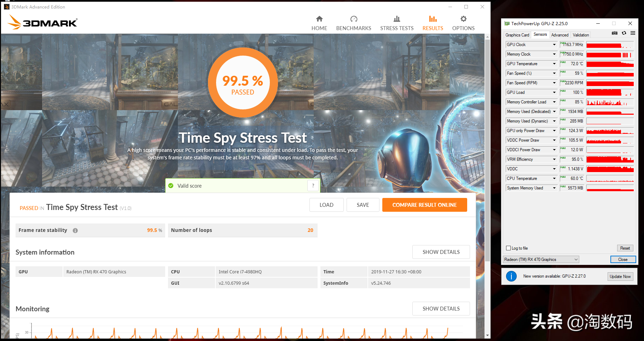This screenshot has width=644, height=341.
Task: Switch to the Advanced tab in GPU-Z
Action: (x=560, y=35)
